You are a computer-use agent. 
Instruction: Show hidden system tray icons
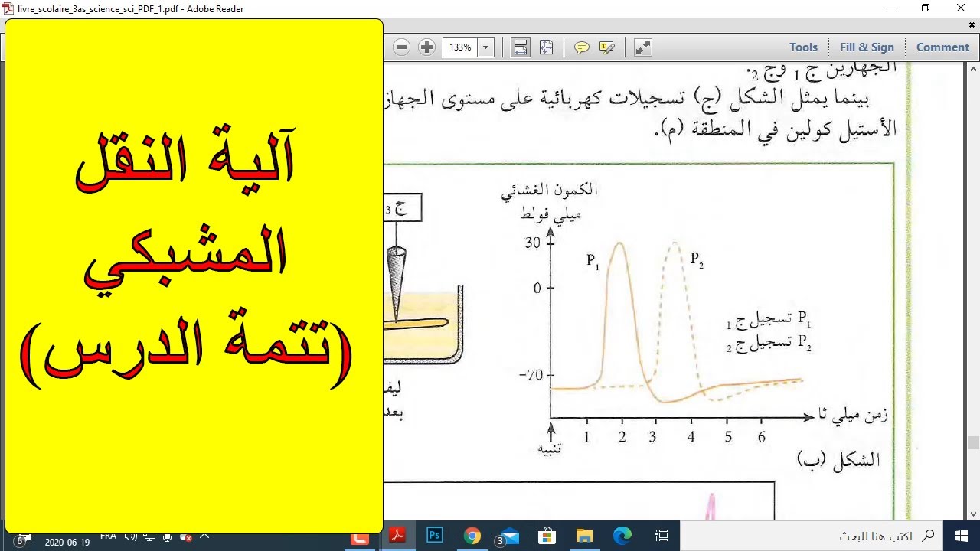204,536
